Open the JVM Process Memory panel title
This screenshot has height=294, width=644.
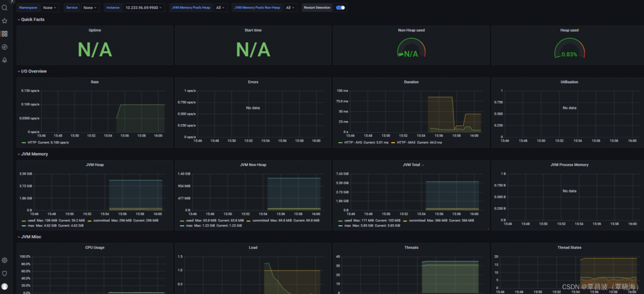click(x=570, y=165)
